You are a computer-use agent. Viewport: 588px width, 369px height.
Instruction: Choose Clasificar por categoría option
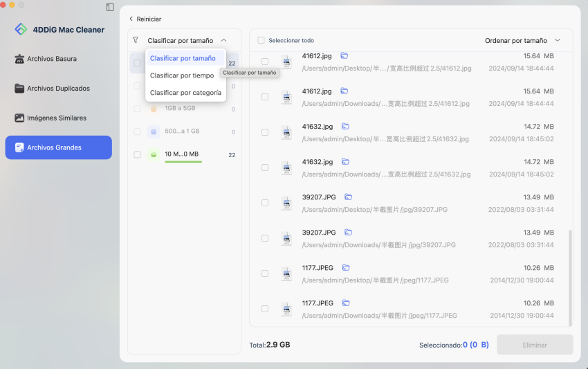click(185, 93)
